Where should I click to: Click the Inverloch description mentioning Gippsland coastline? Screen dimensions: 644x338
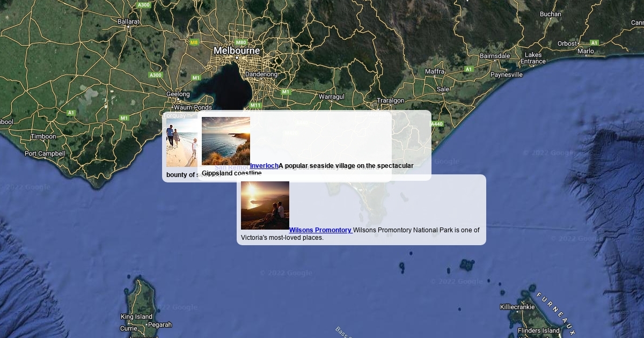click(308, 170)
